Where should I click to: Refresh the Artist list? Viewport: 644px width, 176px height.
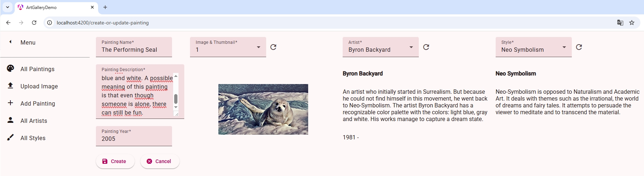click(x=426, y=47)
